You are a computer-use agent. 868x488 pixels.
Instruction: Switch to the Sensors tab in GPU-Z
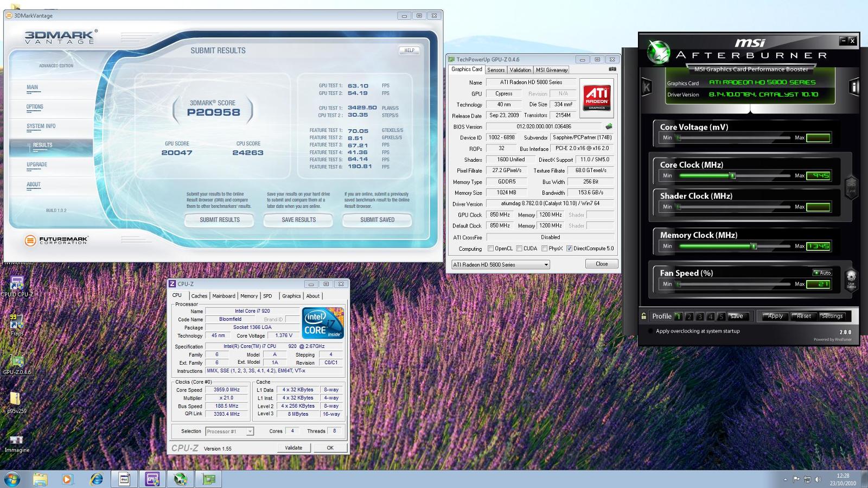[x=496, y=70]
